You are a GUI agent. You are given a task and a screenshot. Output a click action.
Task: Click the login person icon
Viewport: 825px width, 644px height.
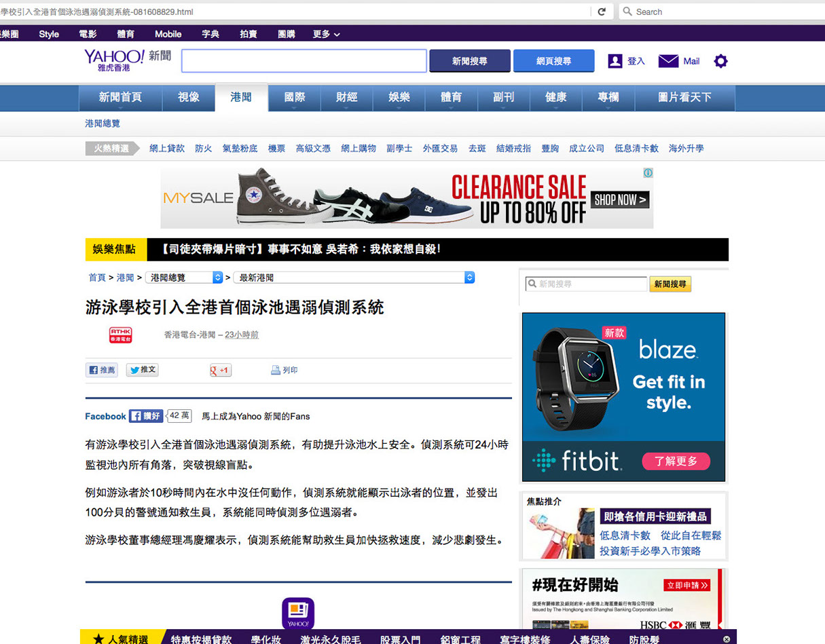click(615, 61)
